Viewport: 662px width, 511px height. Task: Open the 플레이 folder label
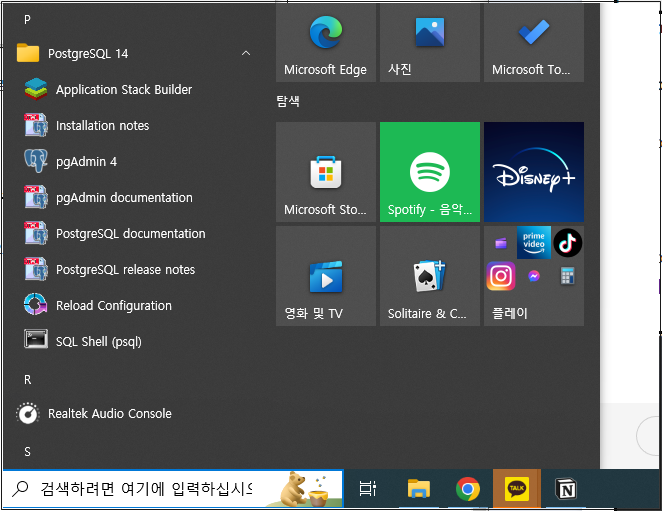[510, 313]
